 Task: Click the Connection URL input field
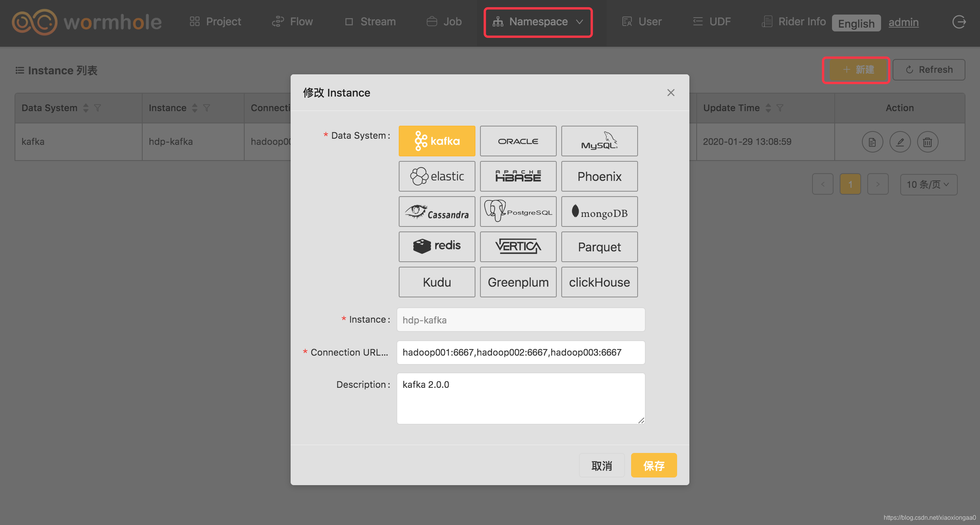[521, 353]
